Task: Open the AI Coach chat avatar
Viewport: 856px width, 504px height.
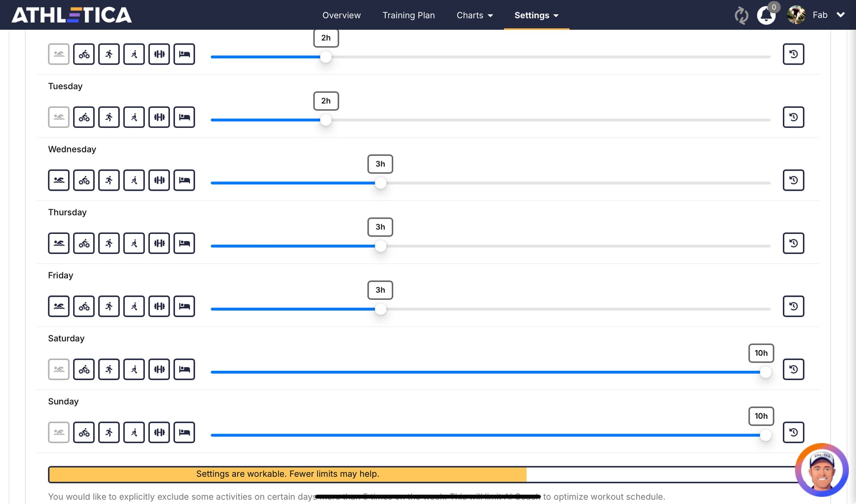Action: click(822, 470)
